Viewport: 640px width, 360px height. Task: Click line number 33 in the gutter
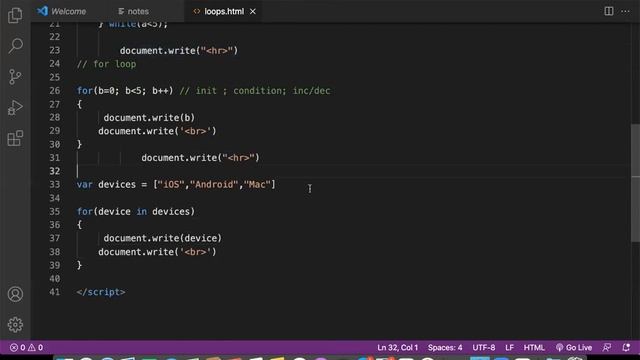pyautogui.click(x=55, y=184)
